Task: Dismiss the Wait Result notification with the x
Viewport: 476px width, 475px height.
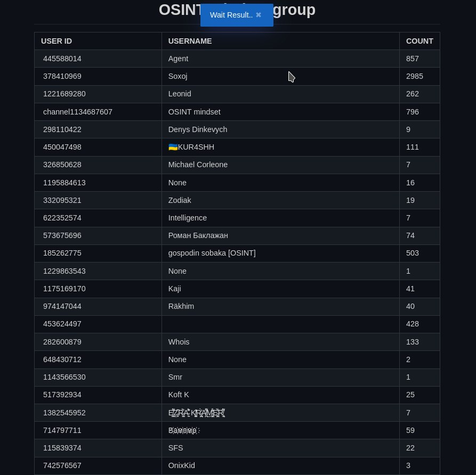Action: pyautogui.click(x=259, y=15)
